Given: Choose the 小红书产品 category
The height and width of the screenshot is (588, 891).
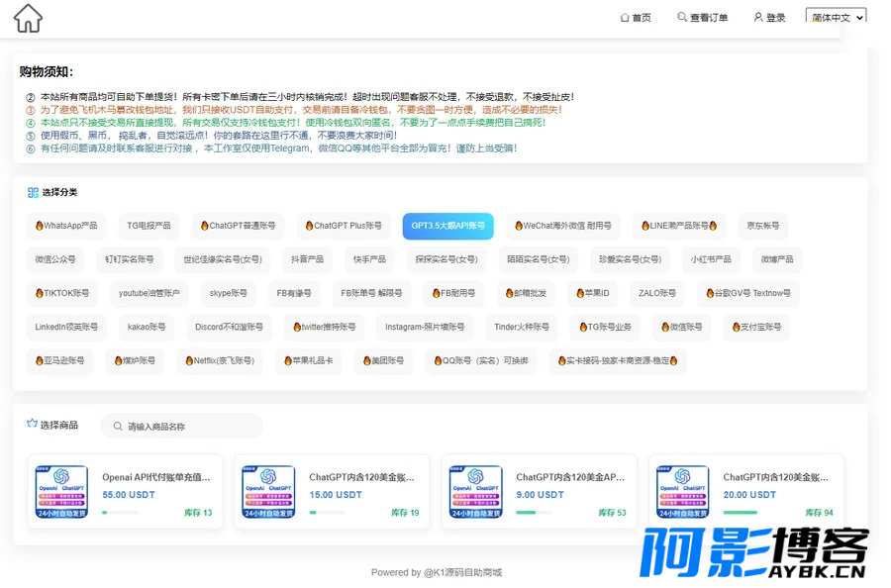Looking at the screenshot, I should [711, 259].
